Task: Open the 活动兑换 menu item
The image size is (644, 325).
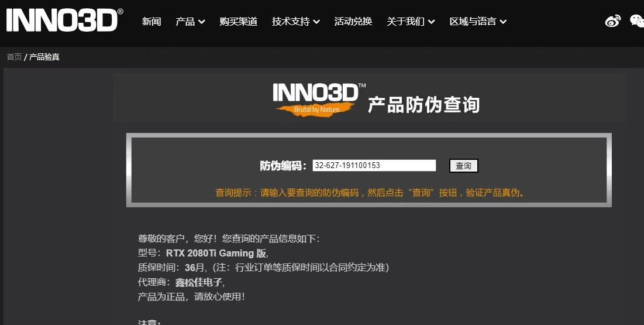Action: click(353, 22)
